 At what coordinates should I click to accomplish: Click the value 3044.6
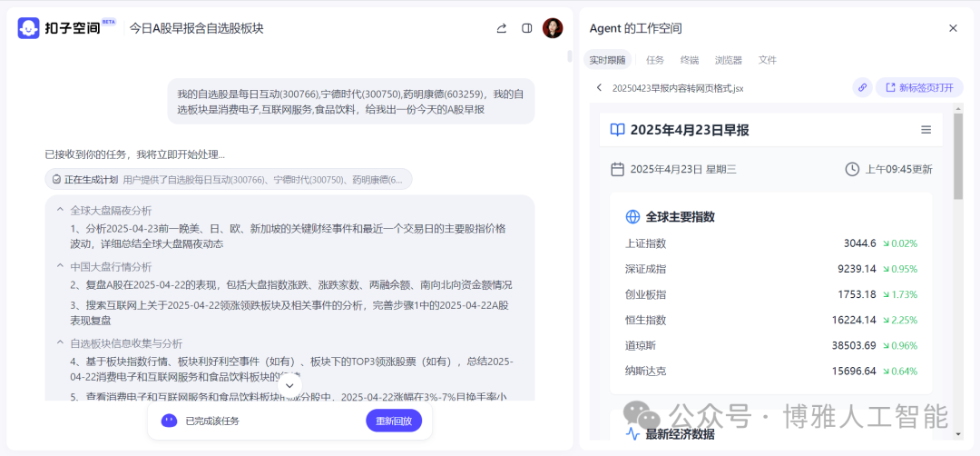point(860,243)
